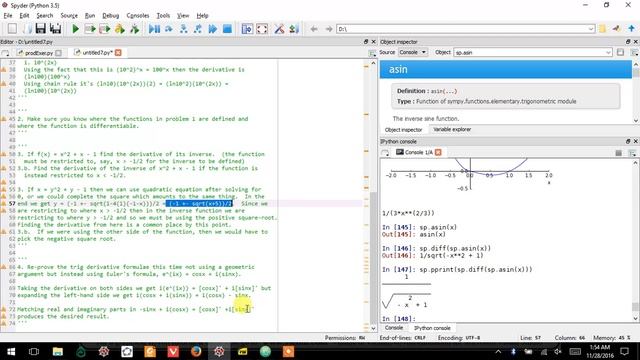Open the Tools menu
640x360 pixels.
pos(163,16)
